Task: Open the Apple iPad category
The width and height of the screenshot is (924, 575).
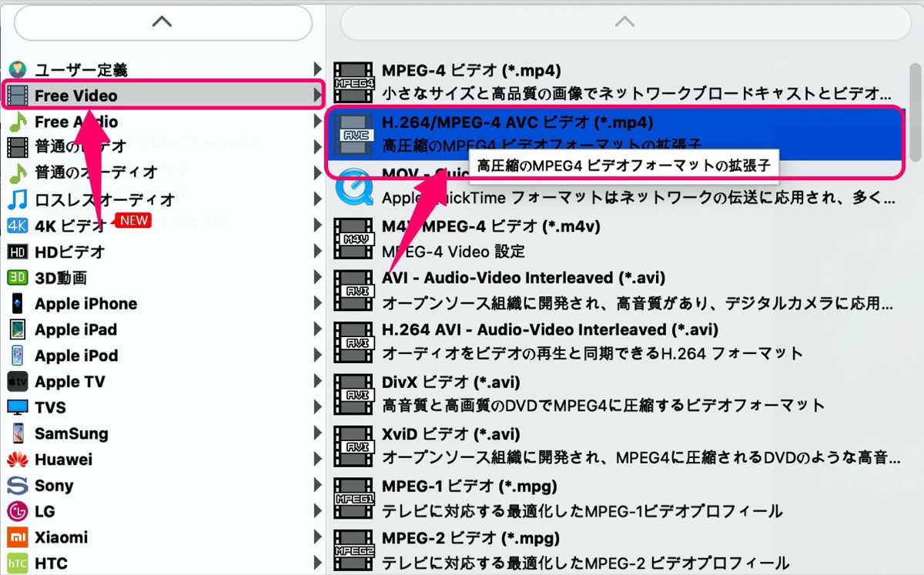Action: (x=162, y=329)
